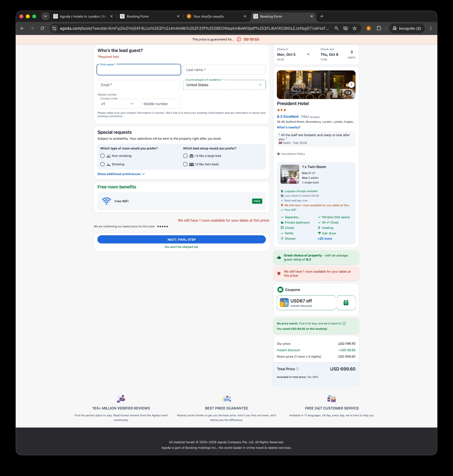The height and width of the screenshot is (476, 453).
Task: Click the Total Price USD 699.60 amount
Action: pyautogui.click(x=343, y=369)
